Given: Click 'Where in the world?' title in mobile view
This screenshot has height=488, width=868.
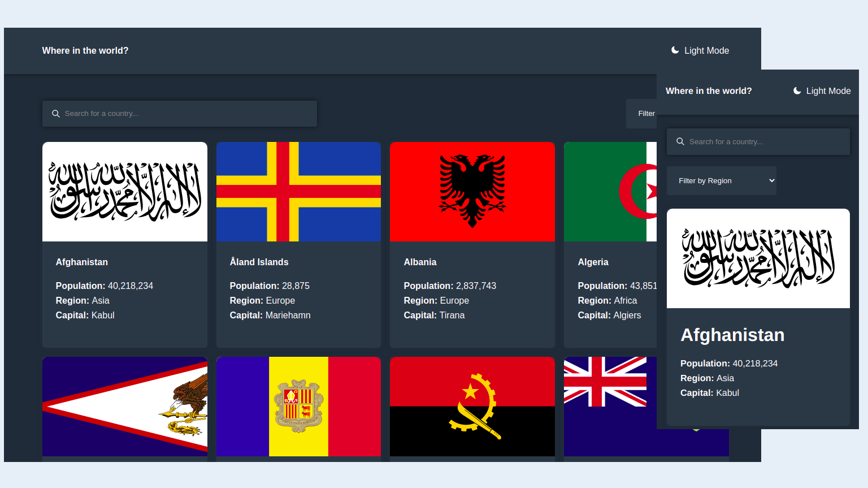Looking at the screenshot, I should (709, 91).
